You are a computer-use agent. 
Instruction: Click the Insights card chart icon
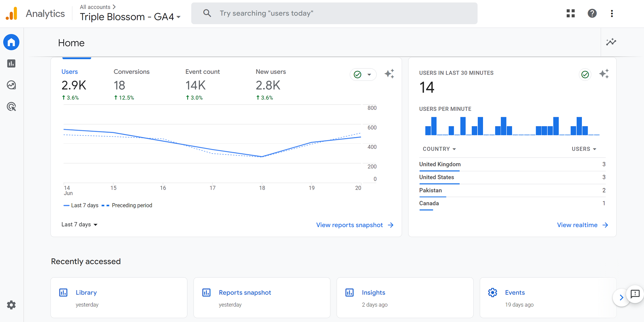pos(349,292)
